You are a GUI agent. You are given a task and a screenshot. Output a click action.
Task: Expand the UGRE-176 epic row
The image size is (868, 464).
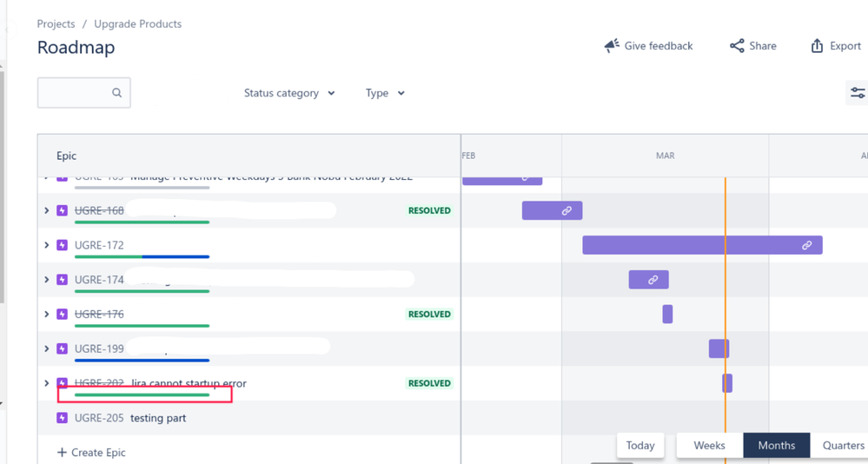pos(47,314)
